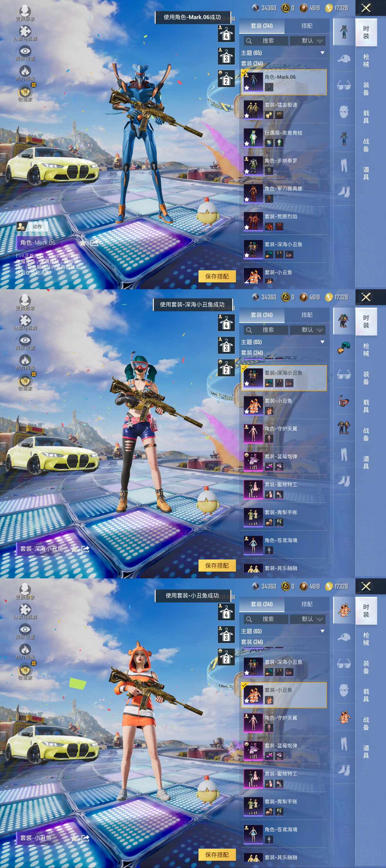The image size is (386, 868).
Task: Click 搜索 search field in top screenshot
Action: click(x=266, y=41)
